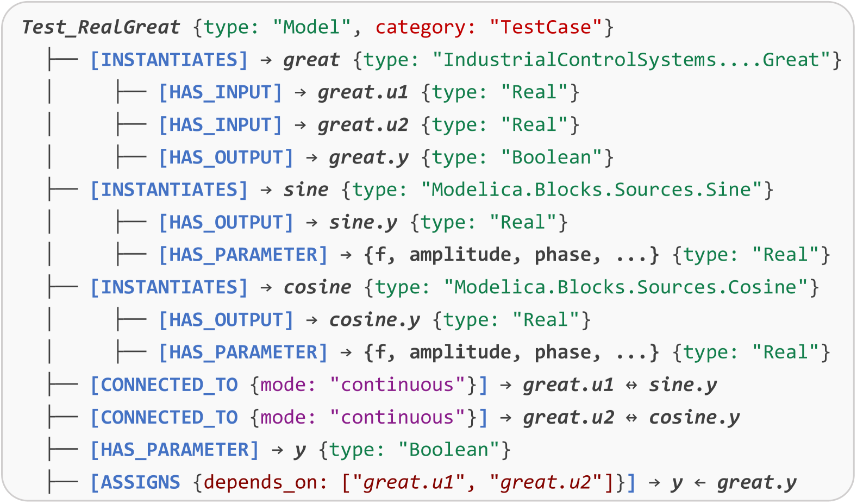Select the "Modelica.Blocks.Sources.Cosine" type string
Image resolution: width=857 pixels, height=504 pixels.
(626, 287)
